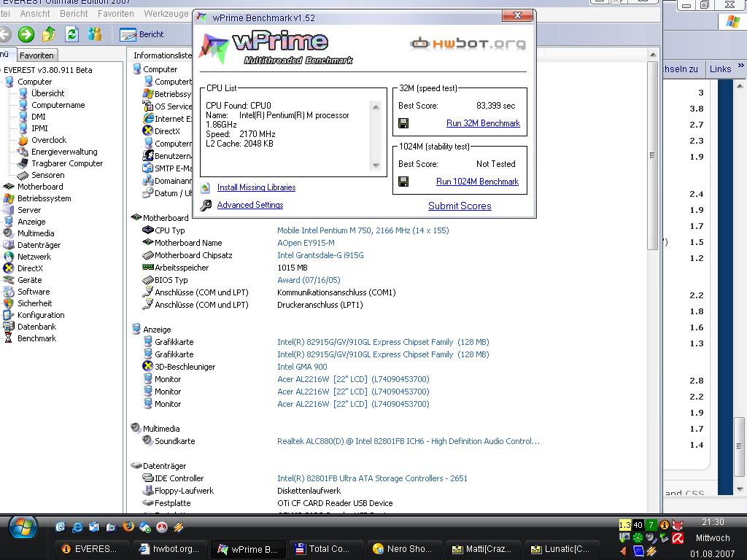Click the Run 32M Benchmark link
The width and height of the screenshot is (747, 560).
(483, 123)
